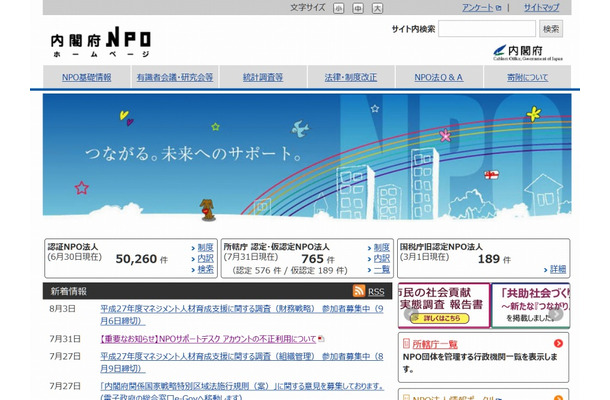Click the 新着情報 section header
Viewport: 610px width, 400px height.
tap(217, 291)
